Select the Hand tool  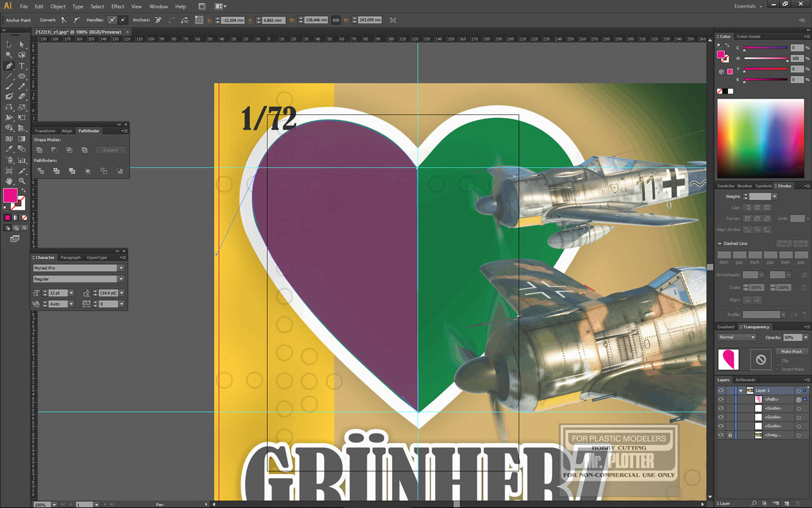pyautogui.click(x=9, y=181)
